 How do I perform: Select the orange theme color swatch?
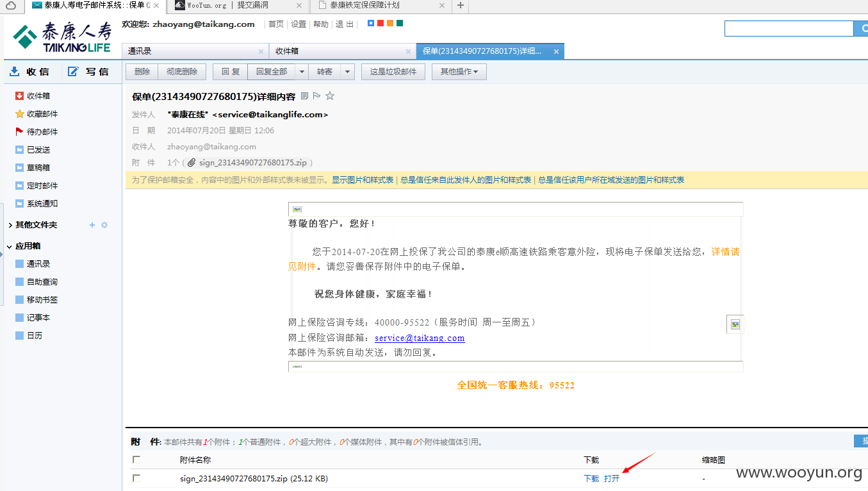[390, 23]
